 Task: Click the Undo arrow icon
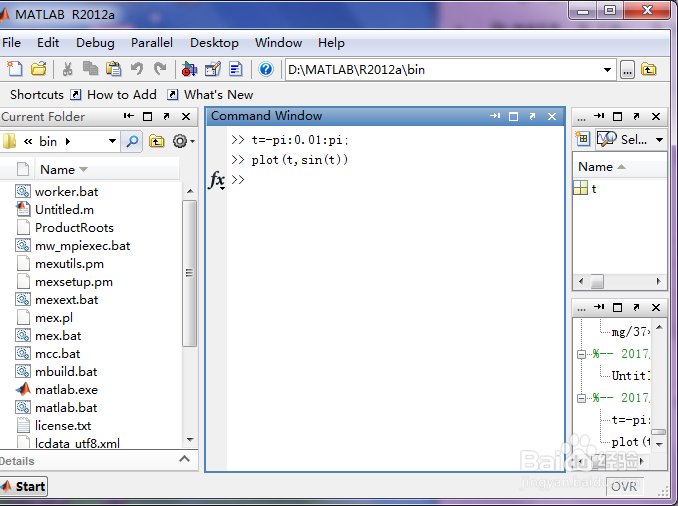point(137,69)
